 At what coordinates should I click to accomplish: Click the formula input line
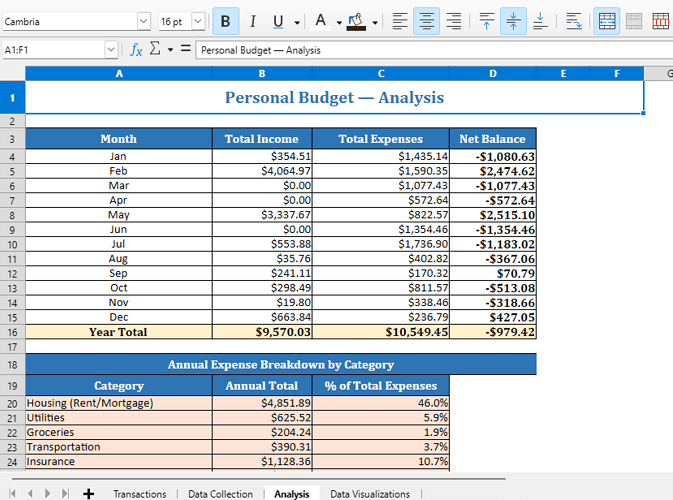point(434,50)
